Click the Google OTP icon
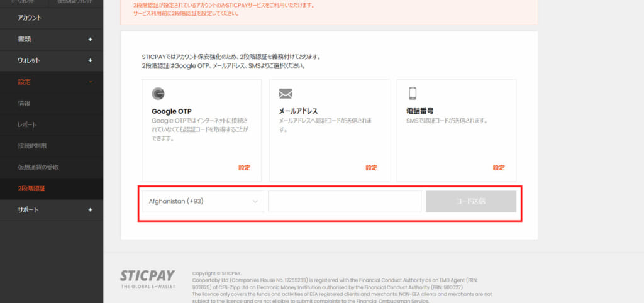 coord(158,94)
